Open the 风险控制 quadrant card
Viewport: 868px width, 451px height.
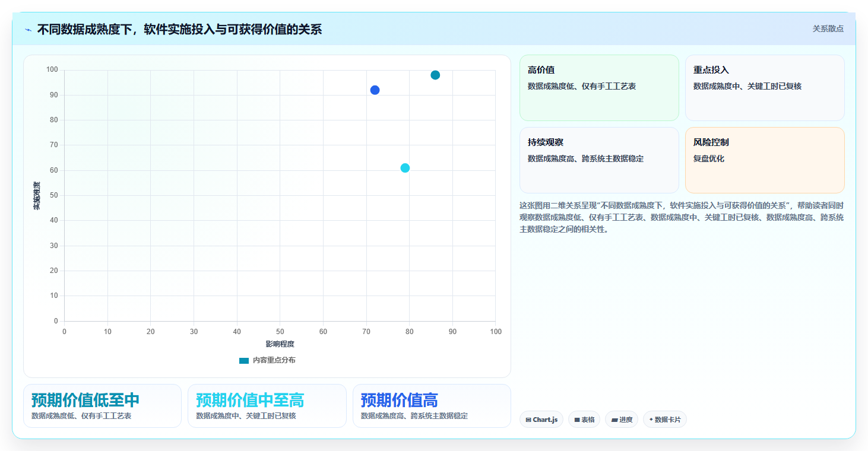tap(765, 160)
